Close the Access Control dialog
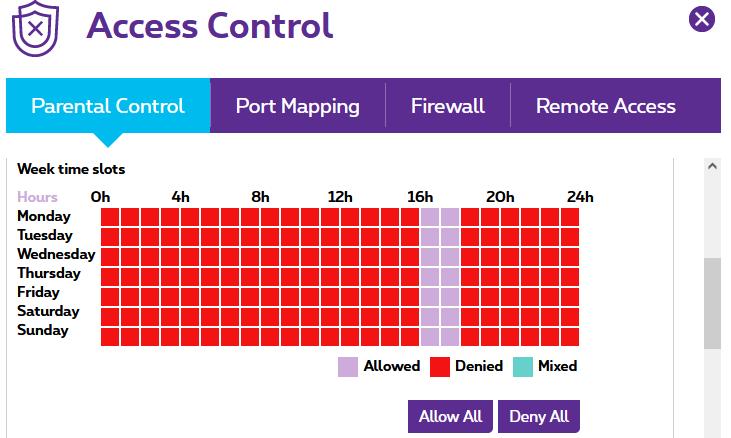731x438 pixels. tap(702, 19)
